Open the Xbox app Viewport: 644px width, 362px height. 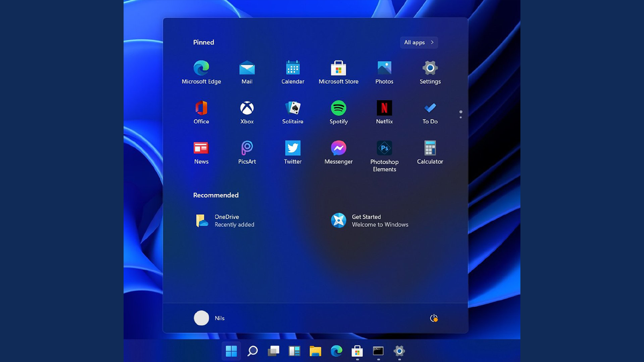[x=246, y=108]
